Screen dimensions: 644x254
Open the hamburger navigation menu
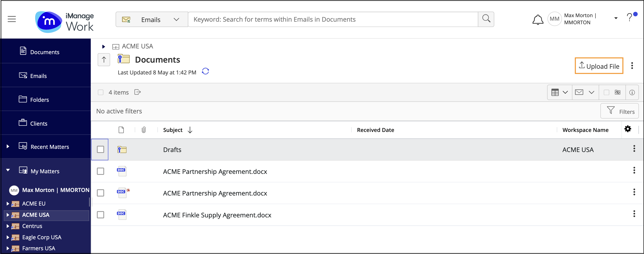pyautogui.click(x=12, y=19)
